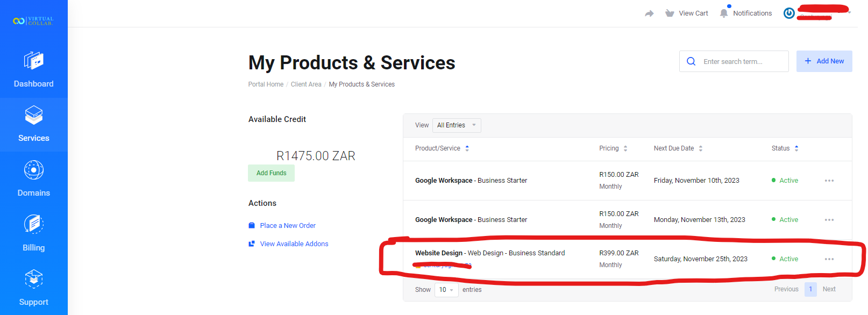Click the Add New button label
868x315 pixels.
pos(830,61)
